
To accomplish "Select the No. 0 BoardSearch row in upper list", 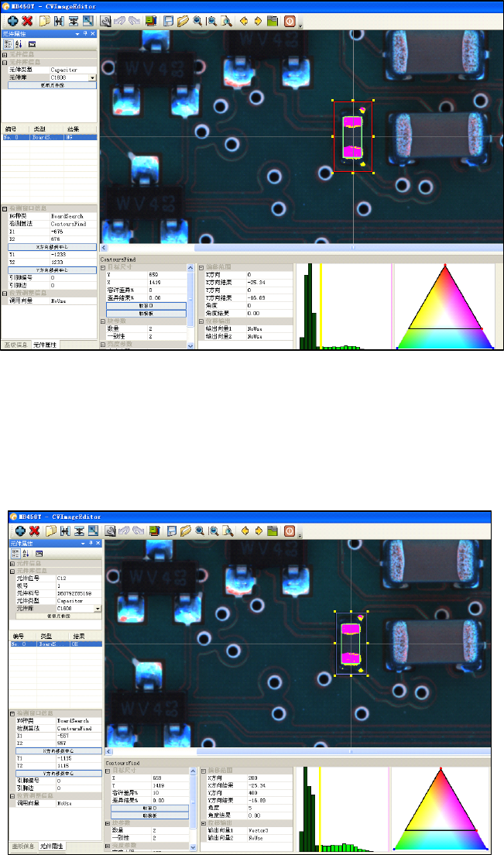I will point(49,137).
